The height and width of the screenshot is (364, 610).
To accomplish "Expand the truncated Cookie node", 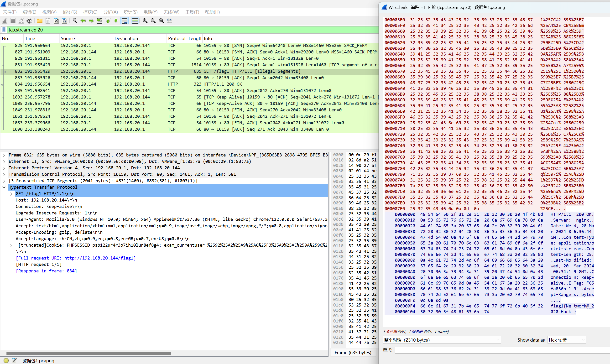I will [11, 245].
